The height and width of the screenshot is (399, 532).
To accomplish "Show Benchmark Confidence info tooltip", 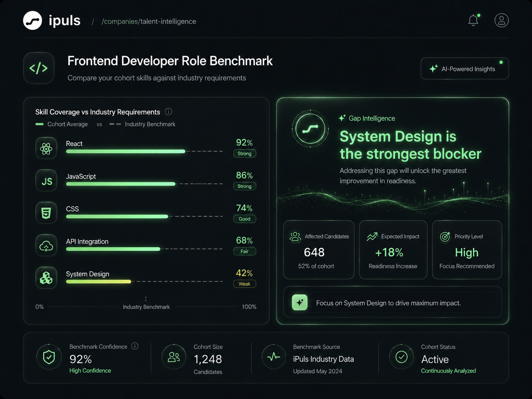I will tap(135, 346).
